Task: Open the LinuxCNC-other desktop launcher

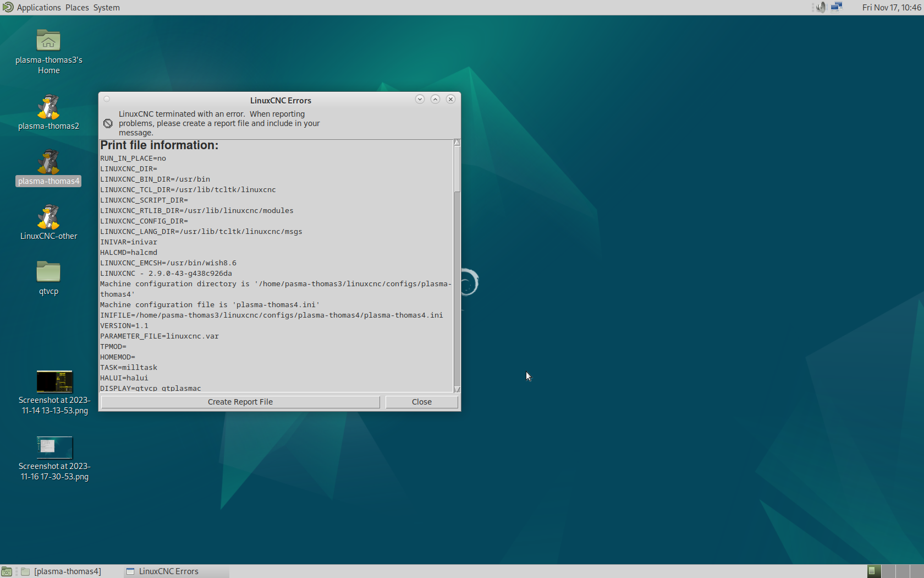Action: click(x=48, y=217)
